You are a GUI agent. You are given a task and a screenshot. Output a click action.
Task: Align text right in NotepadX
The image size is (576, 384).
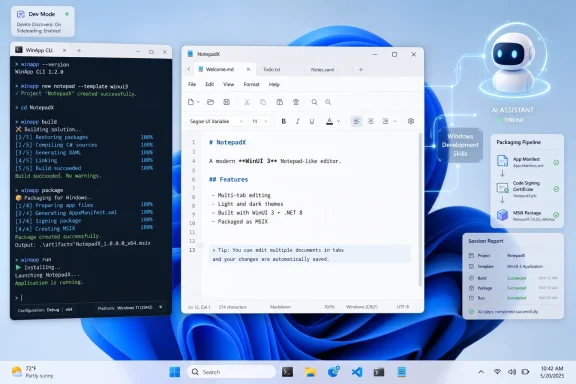(x=385, y=121)
